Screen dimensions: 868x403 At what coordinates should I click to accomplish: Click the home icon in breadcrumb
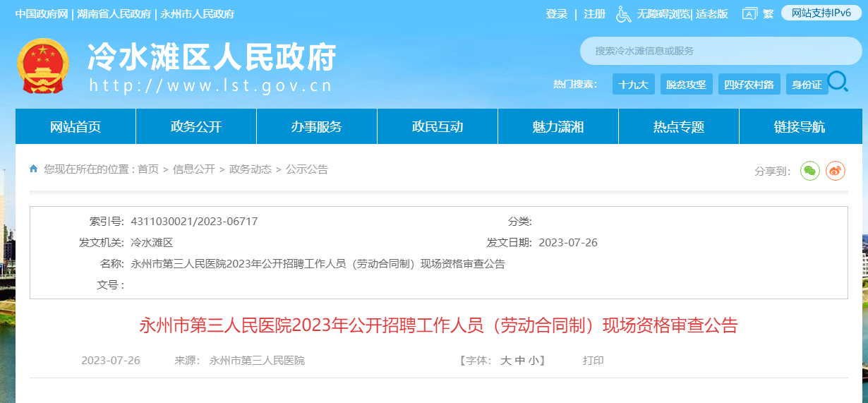pyautogui.click(x=34, y=169)
